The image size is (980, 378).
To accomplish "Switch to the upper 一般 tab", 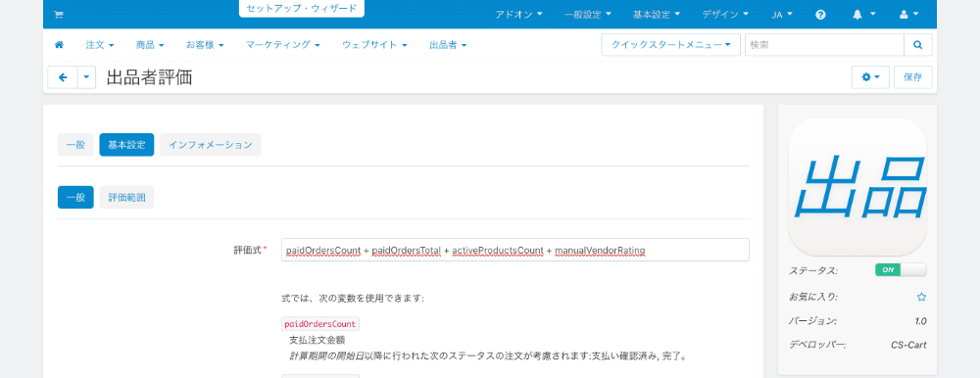I will coord(75,145).
